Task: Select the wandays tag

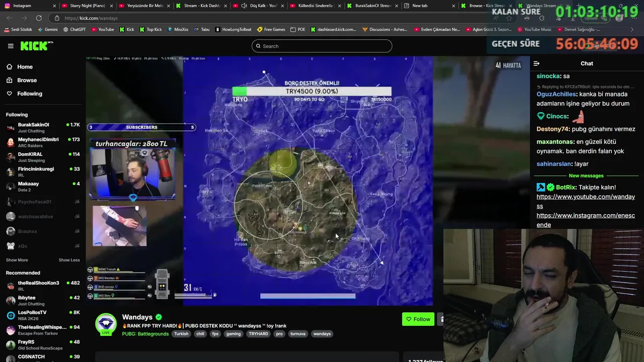Action: click(322, 334)
